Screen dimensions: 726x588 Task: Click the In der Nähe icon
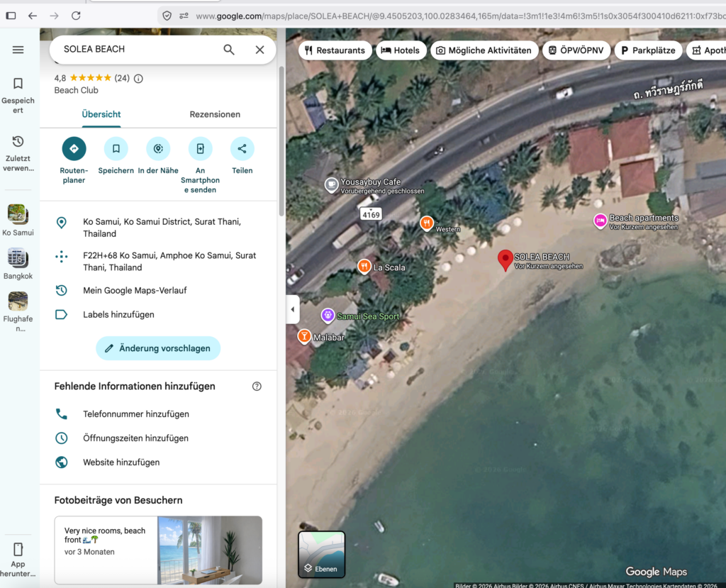(158, 149)
